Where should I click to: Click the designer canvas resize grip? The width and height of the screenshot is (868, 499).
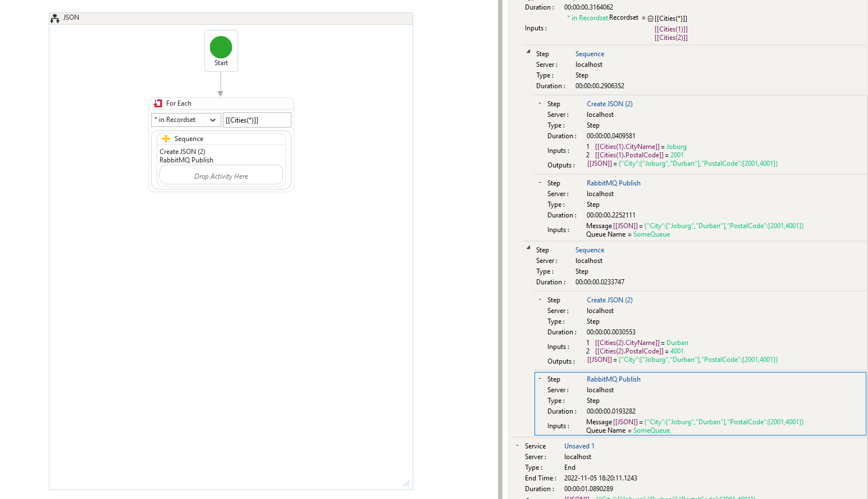pyautogui.click(x=406, y=483)
